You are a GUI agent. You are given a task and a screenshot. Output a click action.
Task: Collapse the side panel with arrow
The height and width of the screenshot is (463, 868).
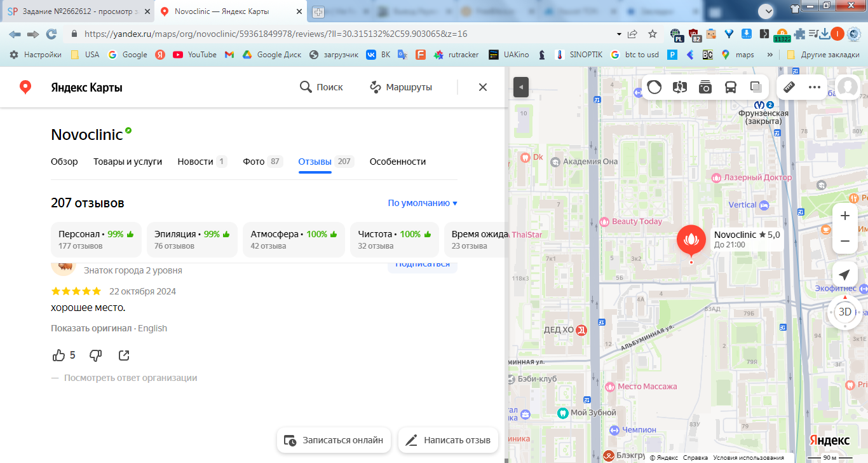[x=521, y=87]
